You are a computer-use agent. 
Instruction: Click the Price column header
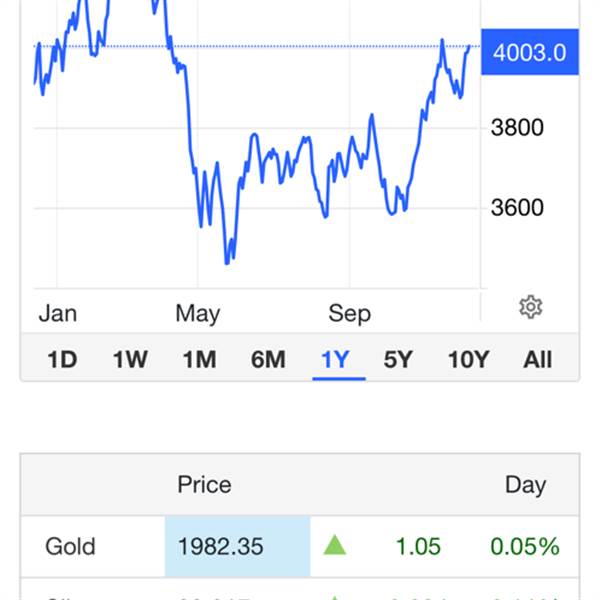204,484
